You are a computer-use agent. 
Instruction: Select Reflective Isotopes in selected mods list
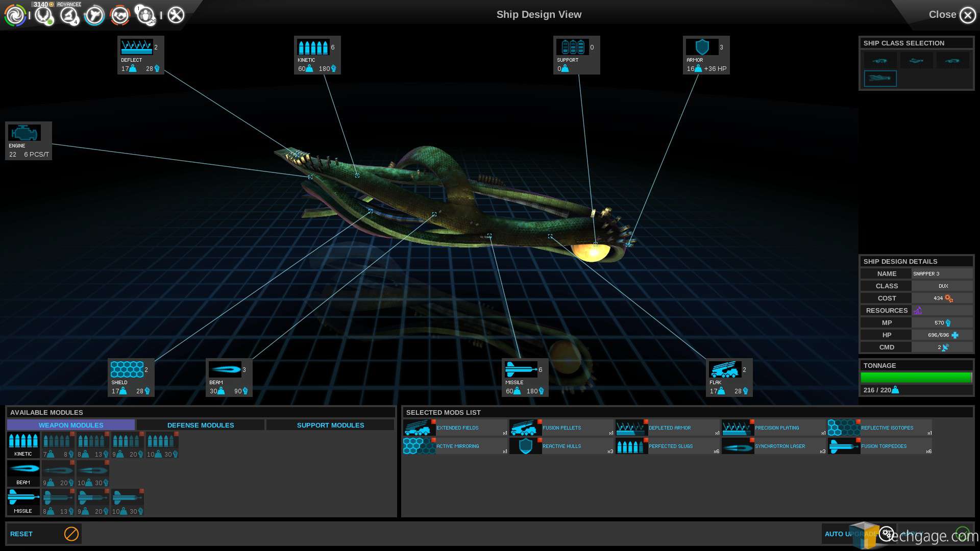coord(880,428)
